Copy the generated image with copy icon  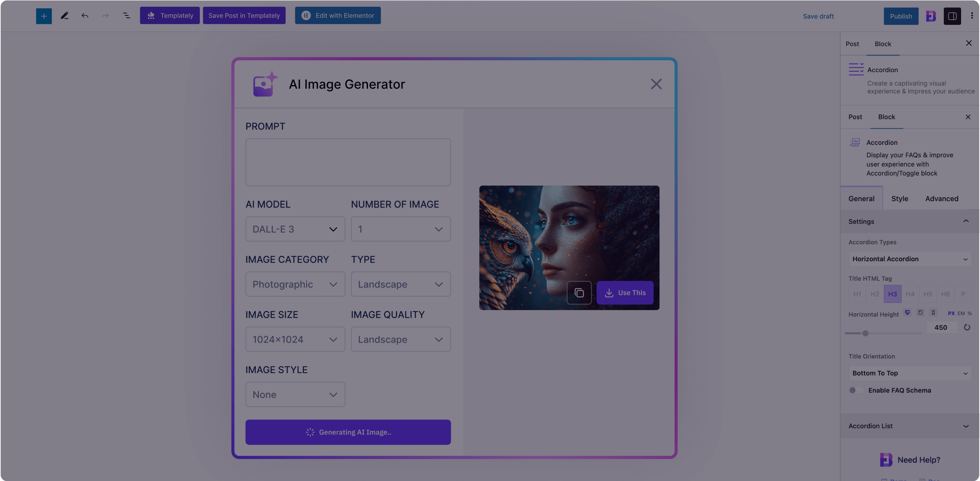tap(579, 293)
